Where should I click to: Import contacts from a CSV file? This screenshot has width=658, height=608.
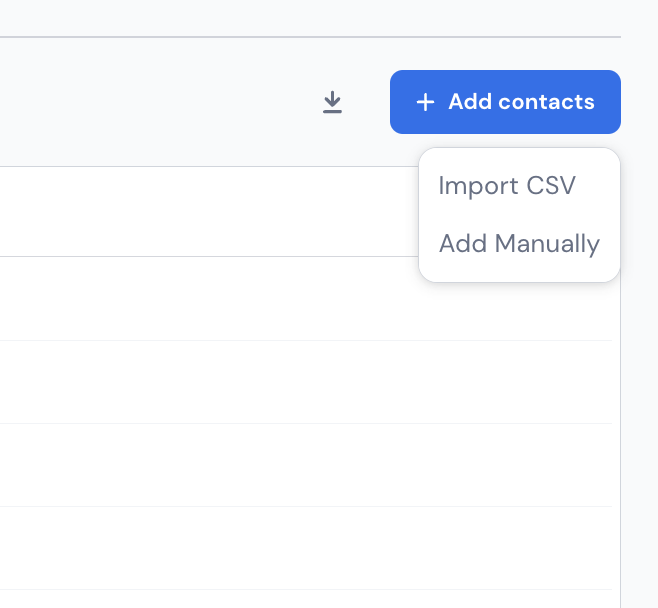point(507,185)
